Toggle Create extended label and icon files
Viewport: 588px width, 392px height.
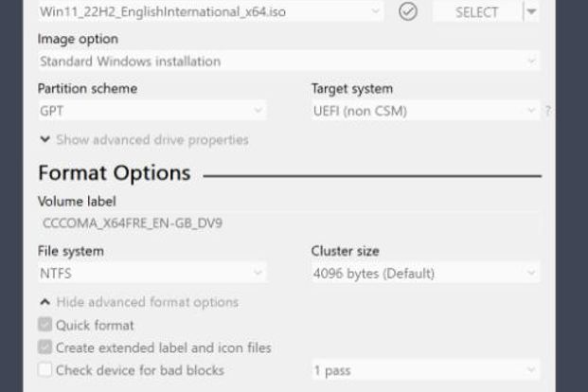point(45,347)
